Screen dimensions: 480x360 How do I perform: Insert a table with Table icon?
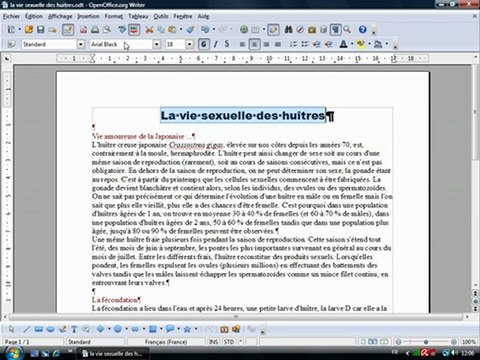255,30
